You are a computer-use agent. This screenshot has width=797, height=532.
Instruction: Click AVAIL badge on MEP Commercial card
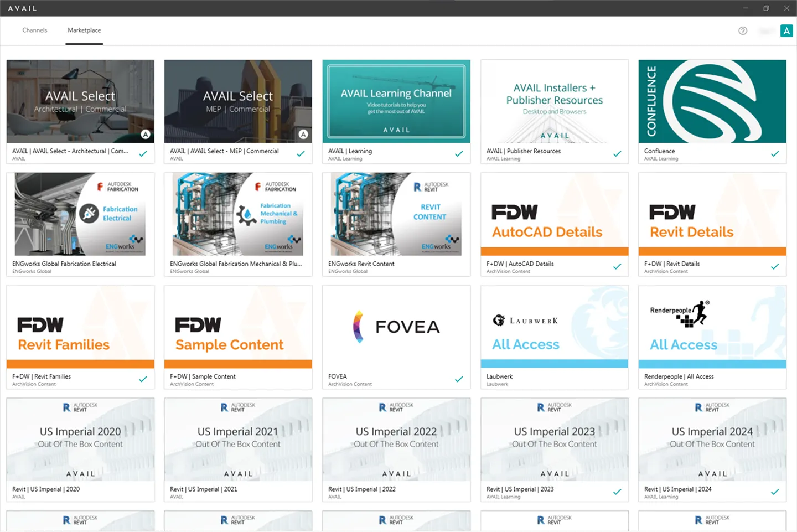303,134
